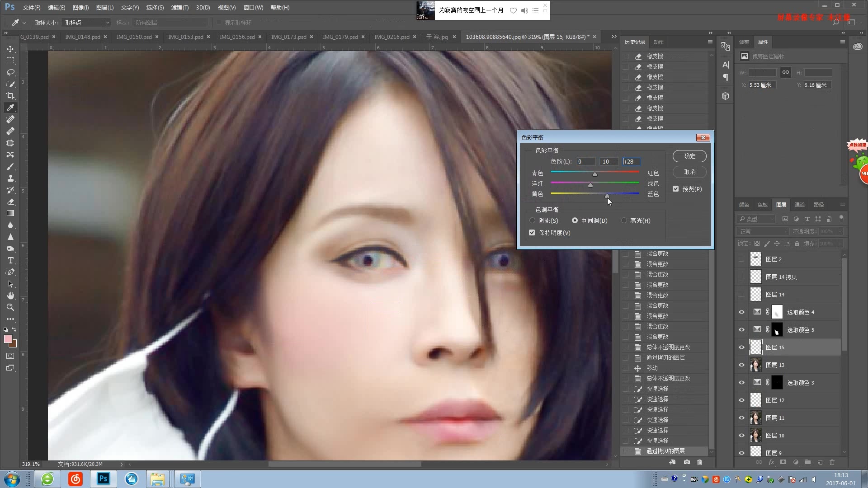The height and width of the screenshot is (488, 868).
Task: Open the 图像(I) menu
Action: pos(80,8)
